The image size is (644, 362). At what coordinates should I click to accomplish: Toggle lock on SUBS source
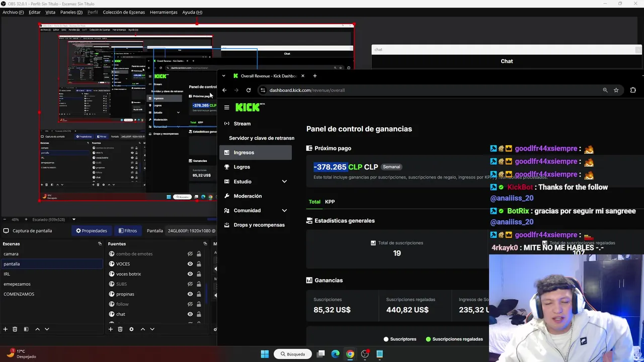199,284
